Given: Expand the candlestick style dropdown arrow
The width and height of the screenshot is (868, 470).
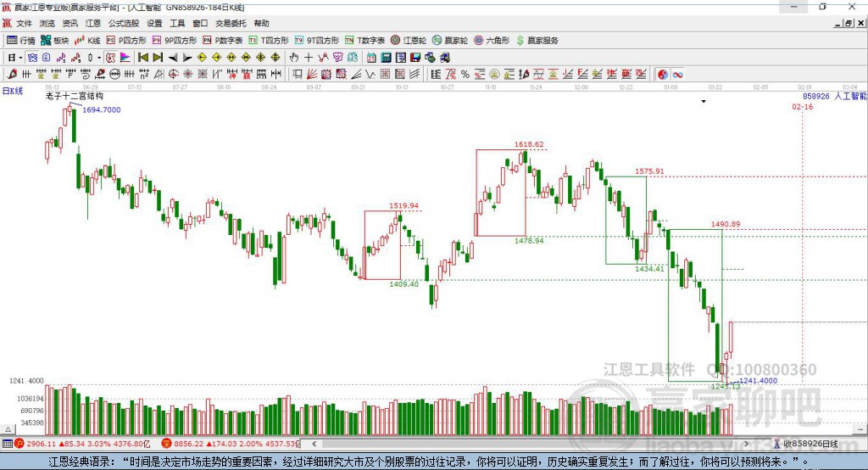Looking at the screenshot, I should tap(99, 58).
